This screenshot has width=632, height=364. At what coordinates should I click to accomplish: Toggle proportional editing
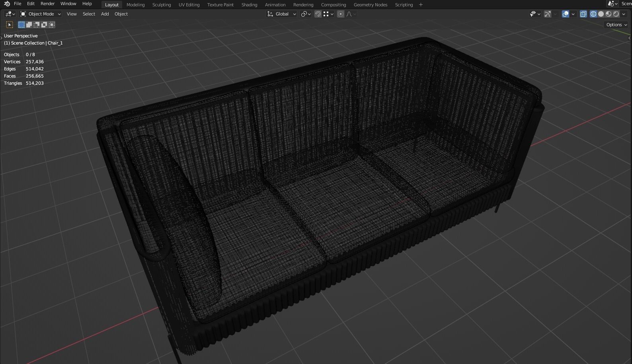341,14
